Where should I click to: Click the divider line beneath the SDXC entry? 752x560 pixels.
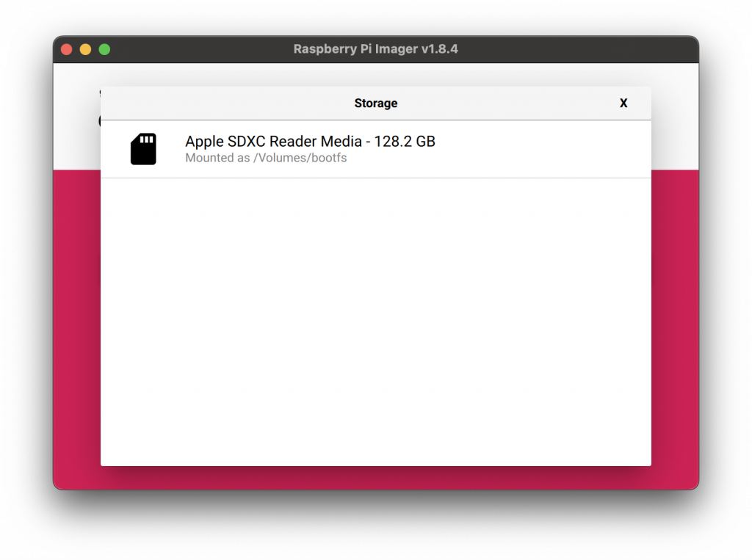(375, 178)
